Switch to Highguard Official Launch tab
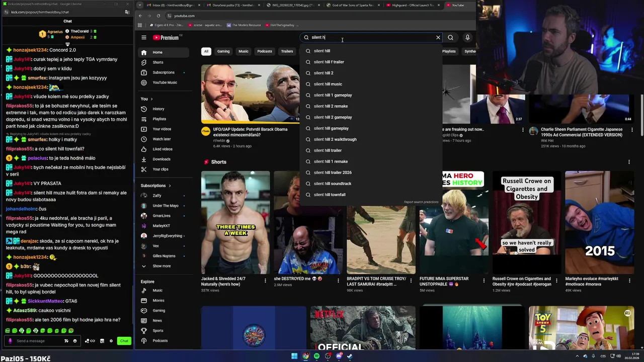 [x=413, y=5]
